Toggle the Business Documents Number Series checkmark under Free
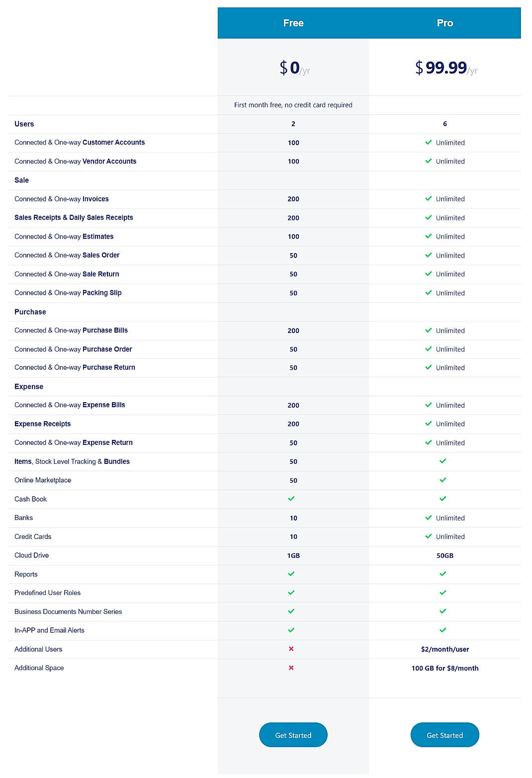 tap(291, 611)
